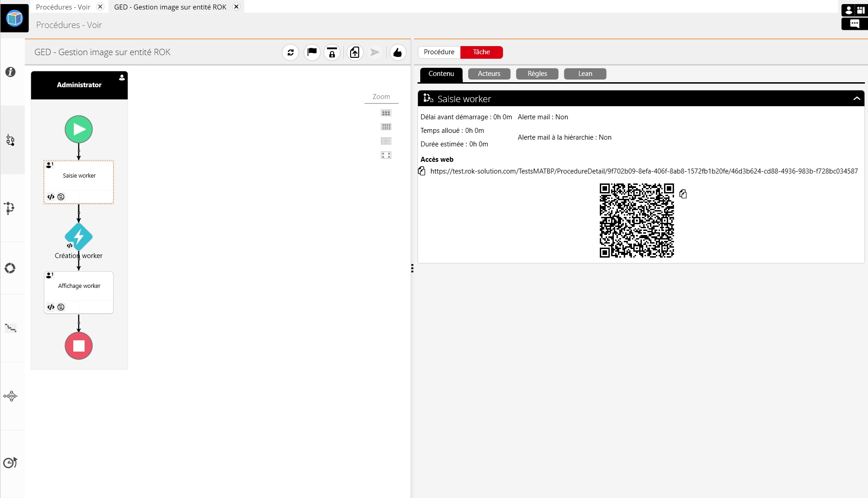868x498 pixels.
Task: Copy the QR code icon
Action: (683, 193)
